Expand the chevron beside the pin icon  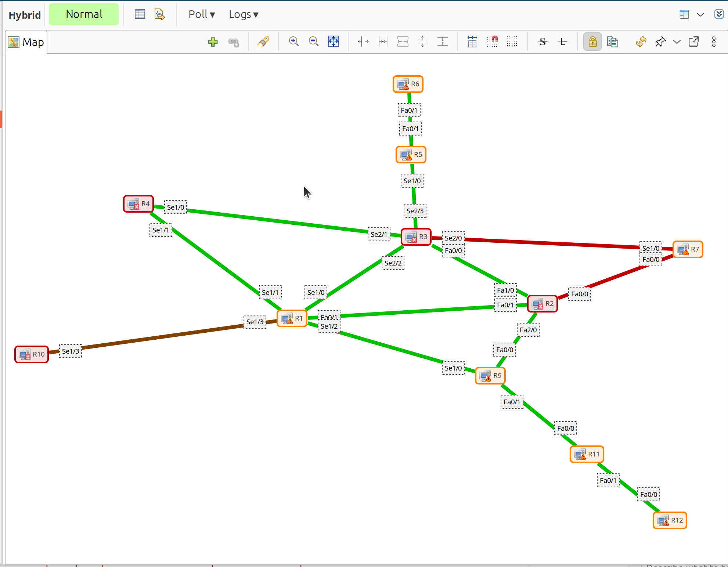(677, 42)
